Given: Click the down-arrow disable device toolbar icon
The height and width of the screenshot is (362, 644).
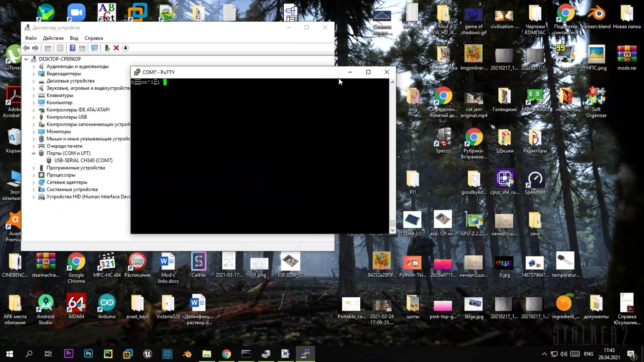Looking at the screenshot, I should click(126, 48).
